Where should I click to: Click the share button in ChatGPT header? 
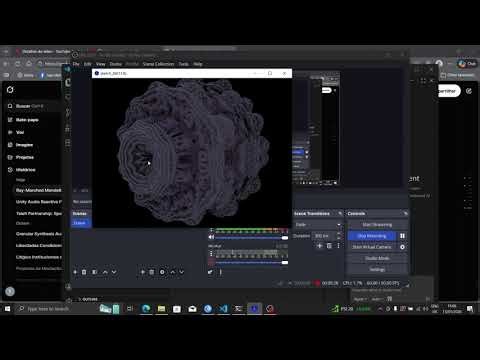pyautogui.click(x=449, y=91)
